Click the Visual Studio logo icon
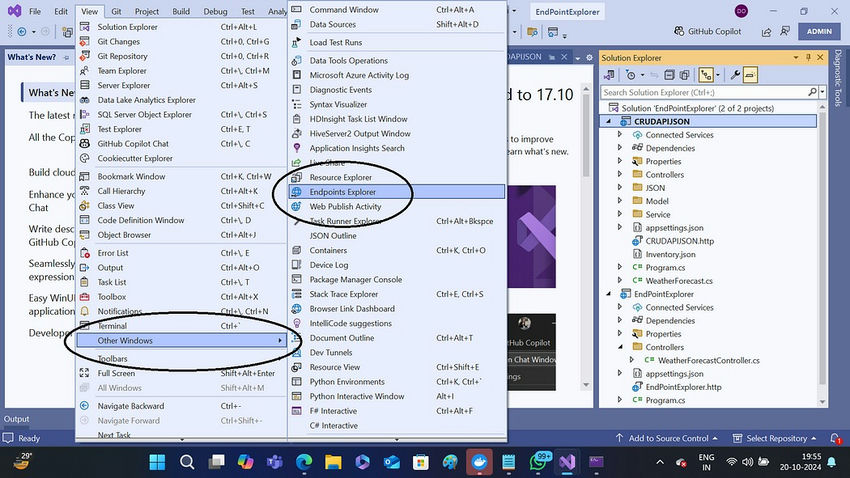 (15, 11)
